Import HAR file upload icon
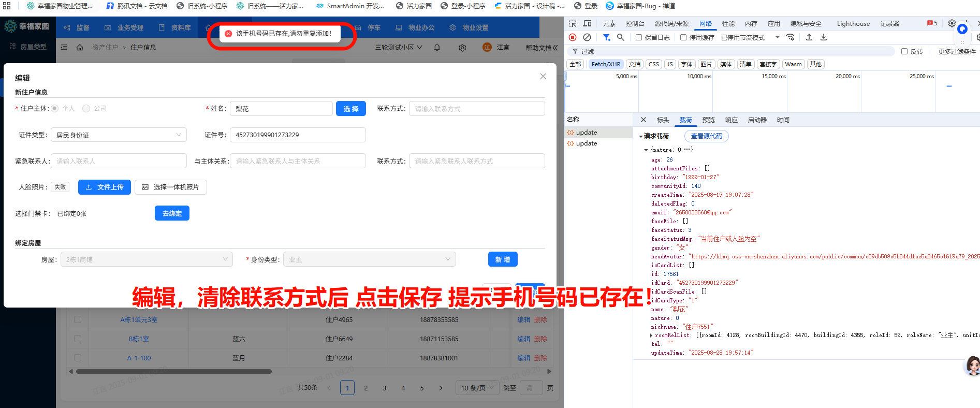This screenshot has height=408, width=980. [809, 37]
